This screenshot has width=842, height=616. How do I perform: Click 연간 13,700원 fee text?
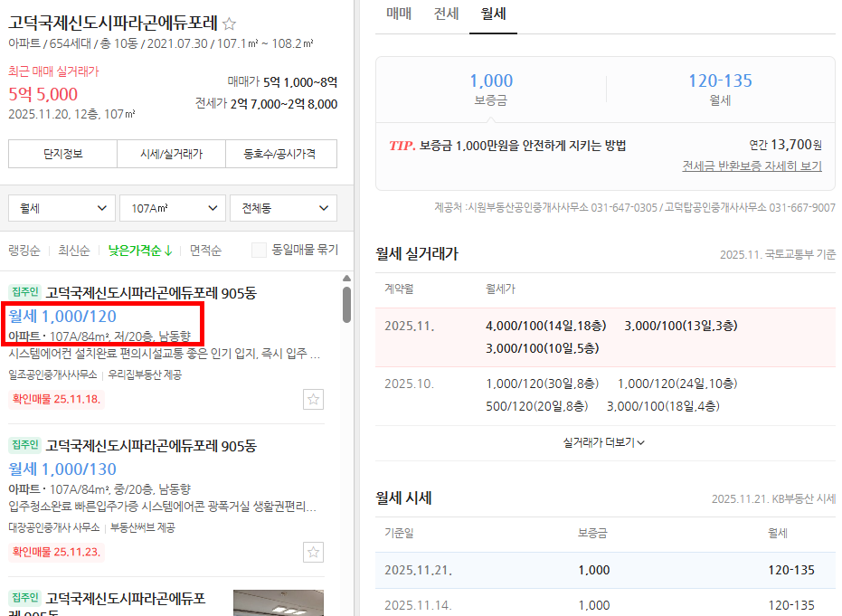click(785, 145)
